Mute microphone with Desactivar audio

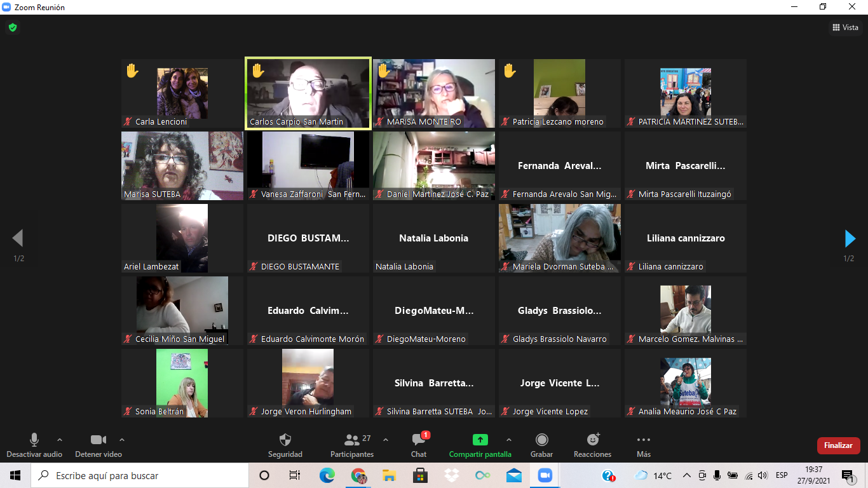[x=34, y=440]
